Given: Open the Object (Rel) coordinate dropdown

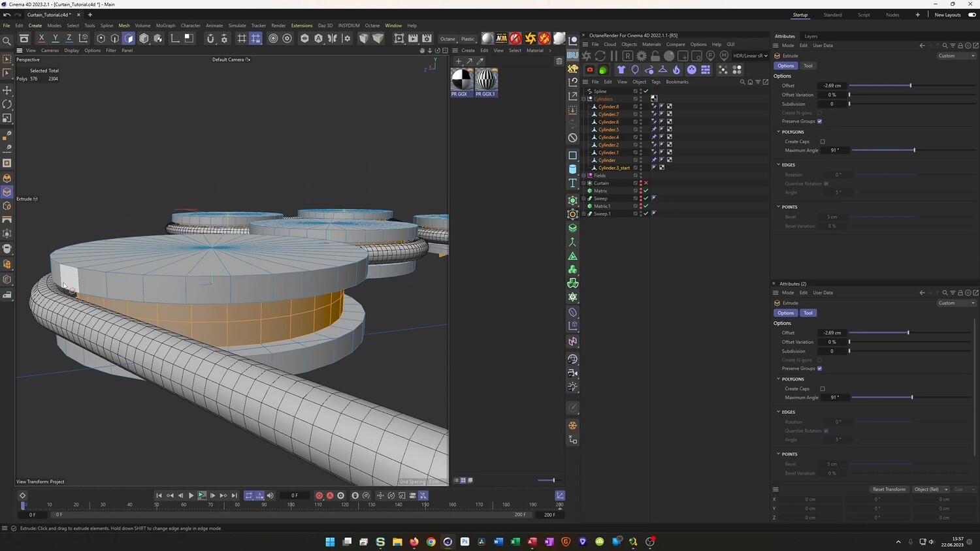Looking at the screenshot, I should (x=930, y=490).
